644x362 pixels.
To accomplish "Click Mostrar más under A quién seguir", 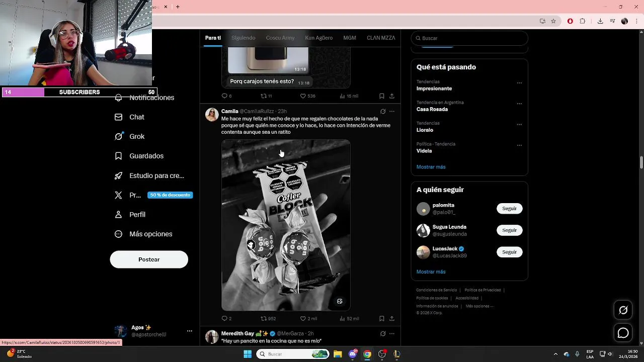I will click(x=431, y=271).
